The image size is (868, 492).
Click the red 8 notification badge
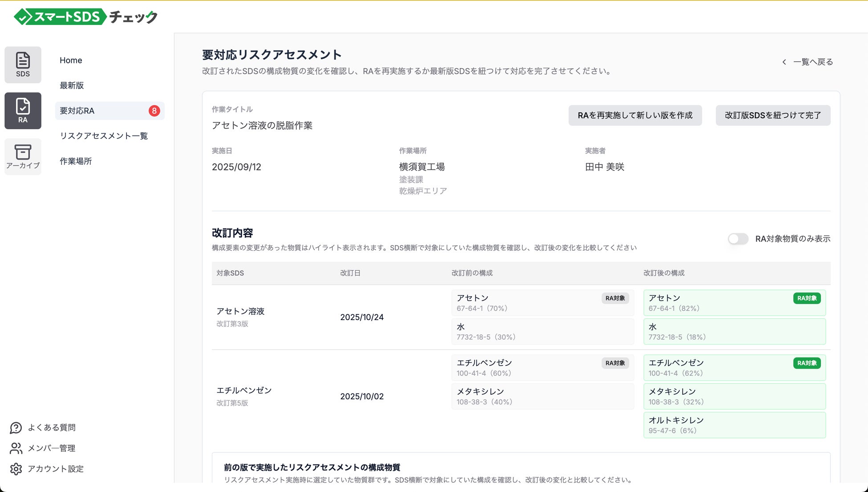[154, 111]
